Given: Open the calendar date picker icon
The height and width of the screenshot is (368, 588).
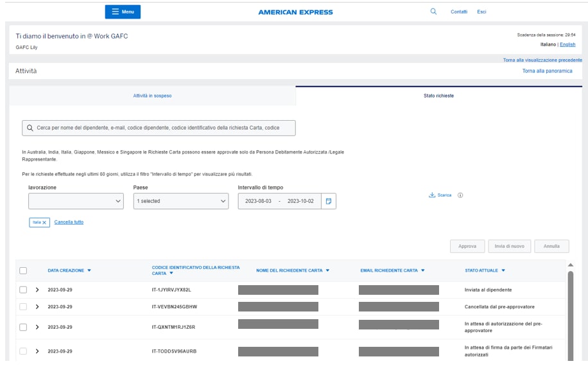Looking at the screenshot, I should (328, 201).
